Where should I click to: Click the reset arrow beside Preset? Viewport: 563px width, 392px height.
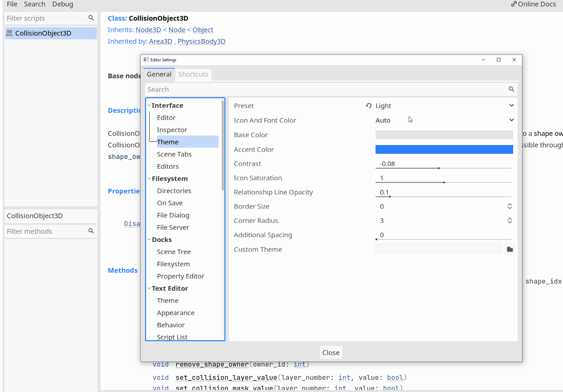pyautogui.click(x=368, y=105)
